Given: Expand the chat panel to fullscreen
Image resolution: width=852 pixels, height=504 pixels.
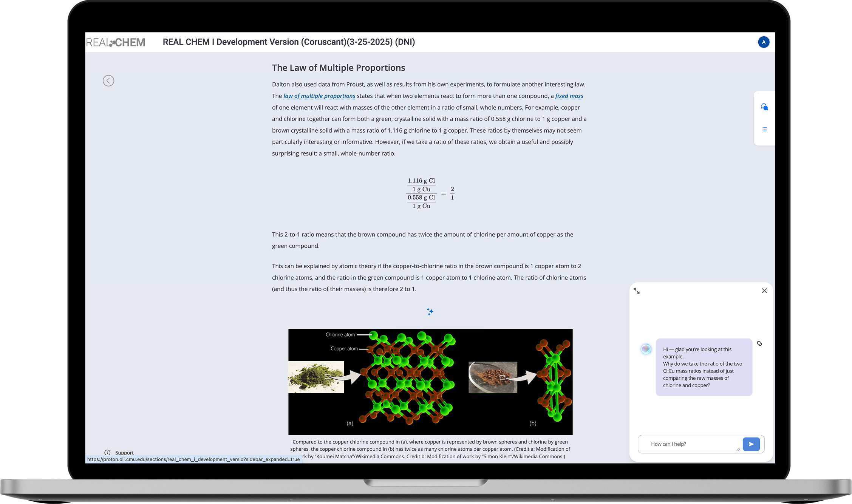Looking at the screenshot, I should [637, 291].
